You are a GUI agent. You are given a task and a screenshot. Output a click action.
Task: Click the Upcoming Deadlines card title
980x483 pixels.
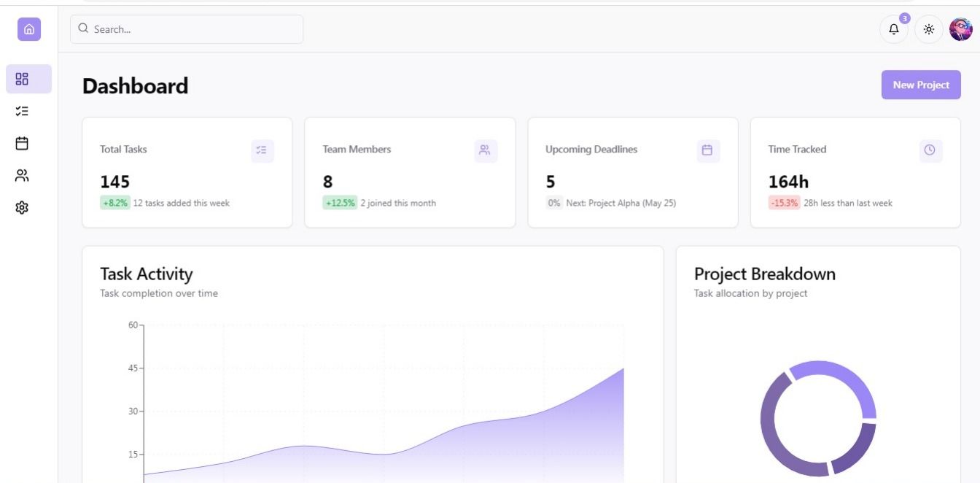tap(591, 150)
